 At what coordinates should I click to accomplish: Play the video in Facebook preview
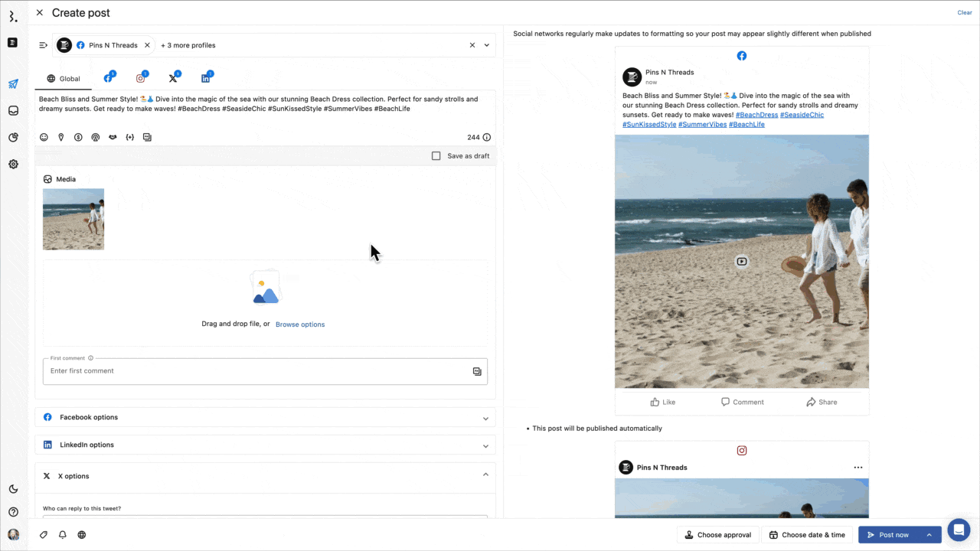tap(742, 262)
